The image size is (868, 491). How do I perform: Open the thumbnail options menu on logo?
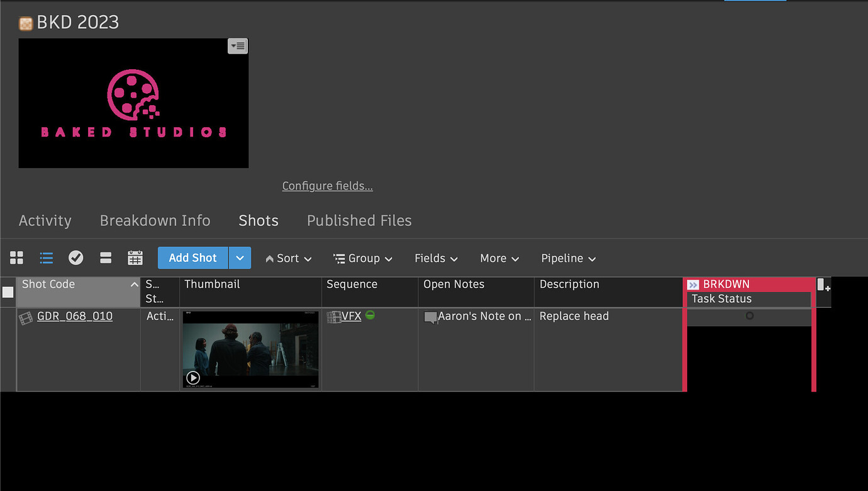click(x=237, y=46)
